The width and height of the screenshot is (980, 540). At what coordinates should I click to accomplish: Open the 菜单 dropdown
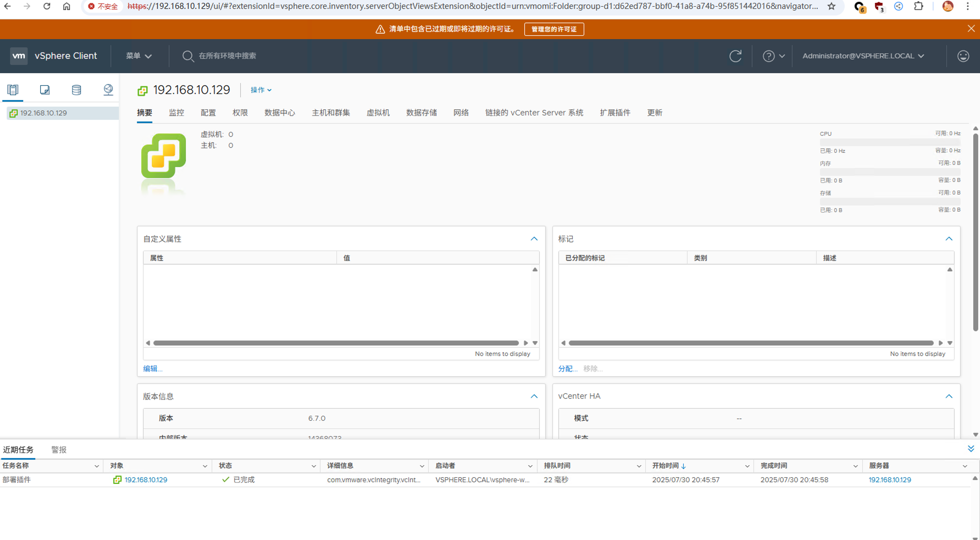pos(139,56)
